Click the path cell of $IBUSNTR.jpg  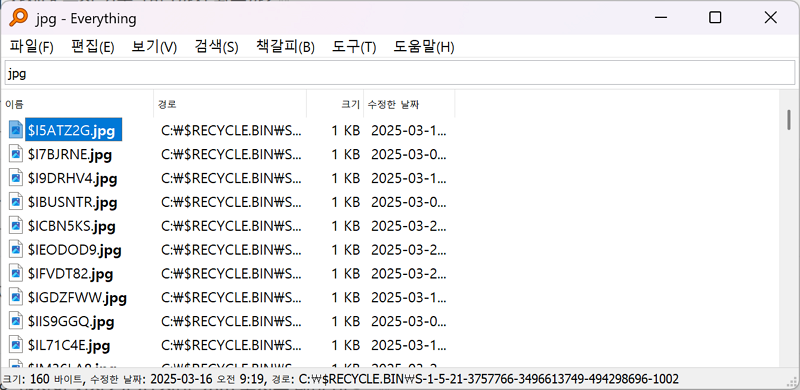(x=231, y=203)
